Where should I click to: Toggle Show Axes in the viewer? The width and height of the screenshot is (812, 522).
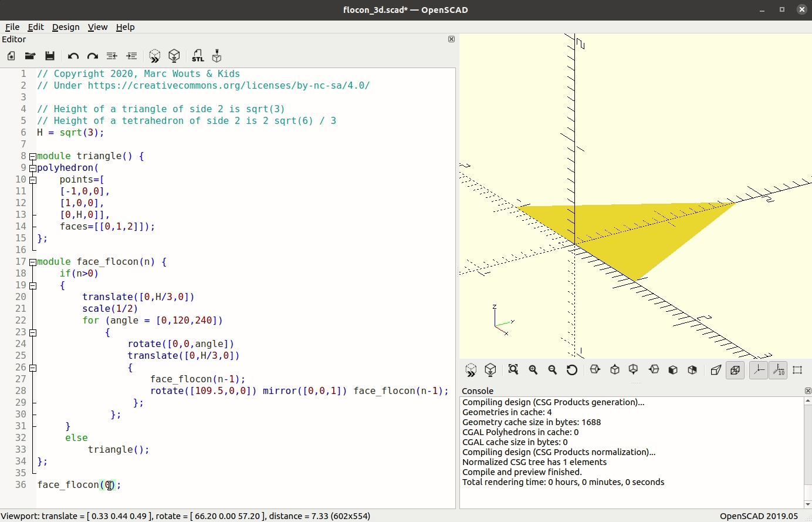(759, 370)
